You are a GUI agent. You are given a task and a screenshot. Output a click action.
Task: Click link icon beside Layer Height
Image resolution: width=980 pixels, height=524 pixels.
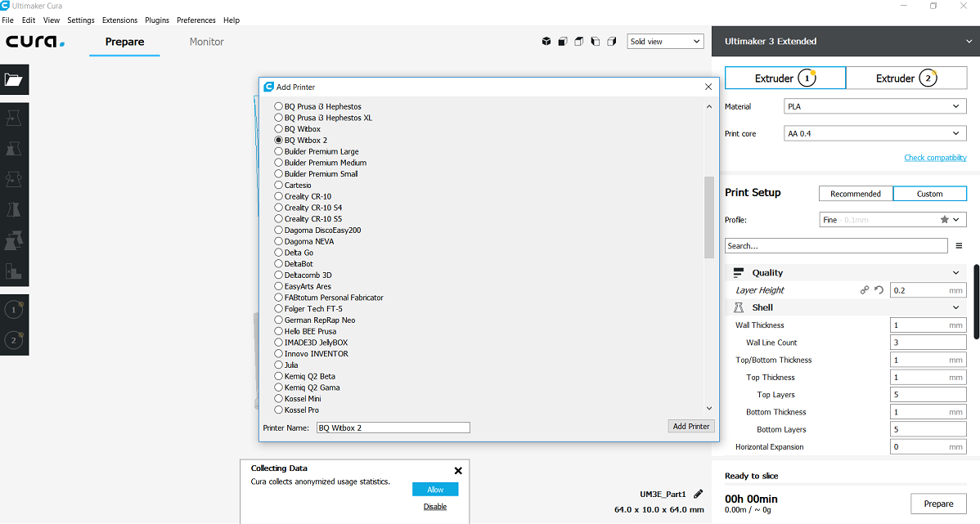[865, 289]
